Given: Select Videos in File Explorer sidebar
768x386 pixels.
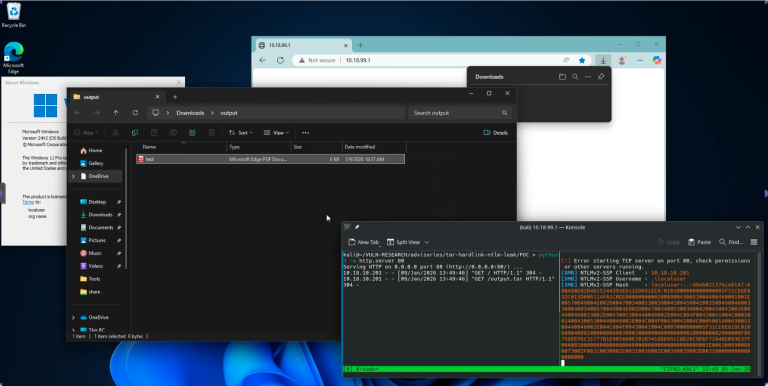Looking at the screenshot, I should click(97, 266).
